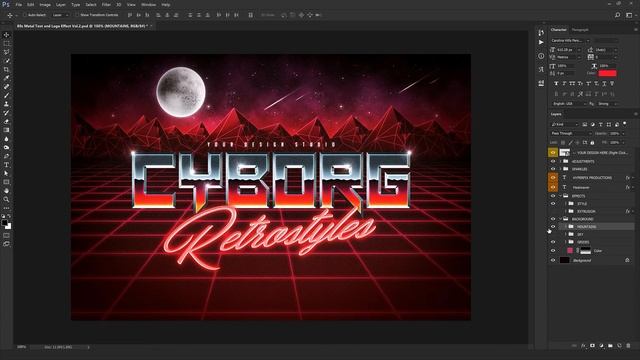This screenshot has width=640, height=360.
Task: Open the font size dropdown
Action: pos(569,49)
